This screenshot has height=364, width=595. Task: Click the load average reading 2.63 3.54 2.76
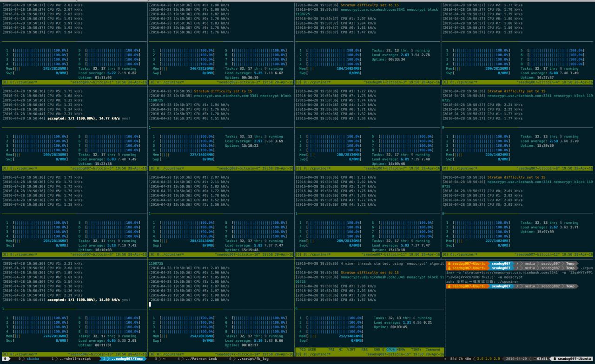[x=415, y=55]
